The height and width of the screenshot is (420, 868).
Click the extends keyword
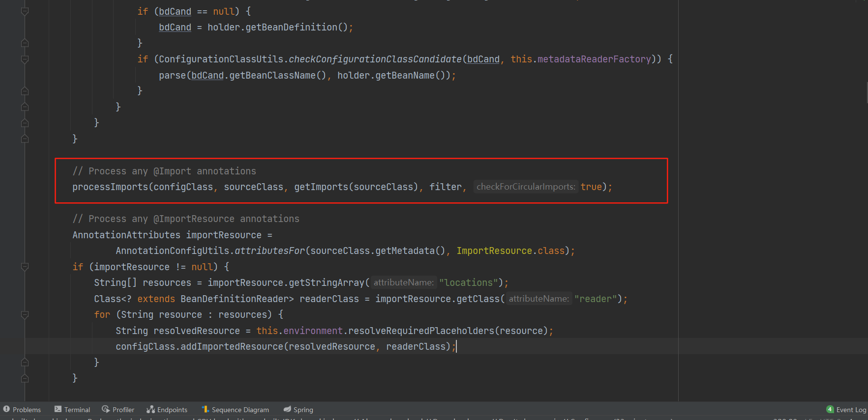click(156, 299)
